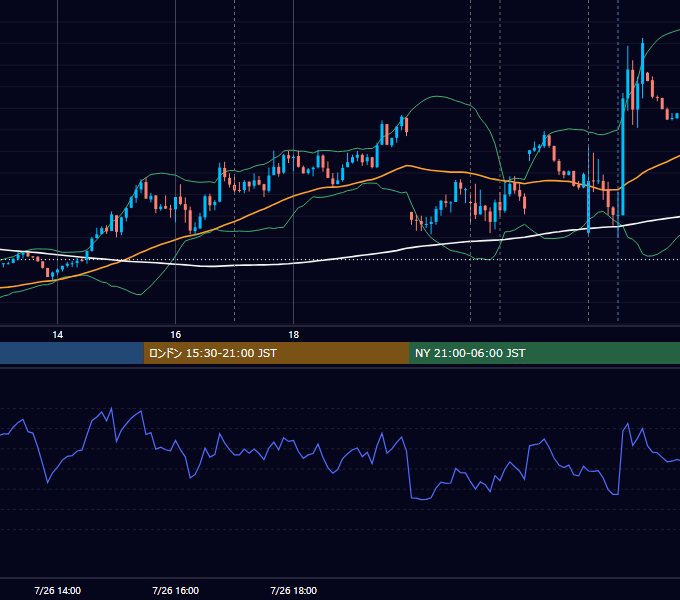
Task: Select the NY 21:00-06:00 JST session bar
Action: [x=544, y=353]
